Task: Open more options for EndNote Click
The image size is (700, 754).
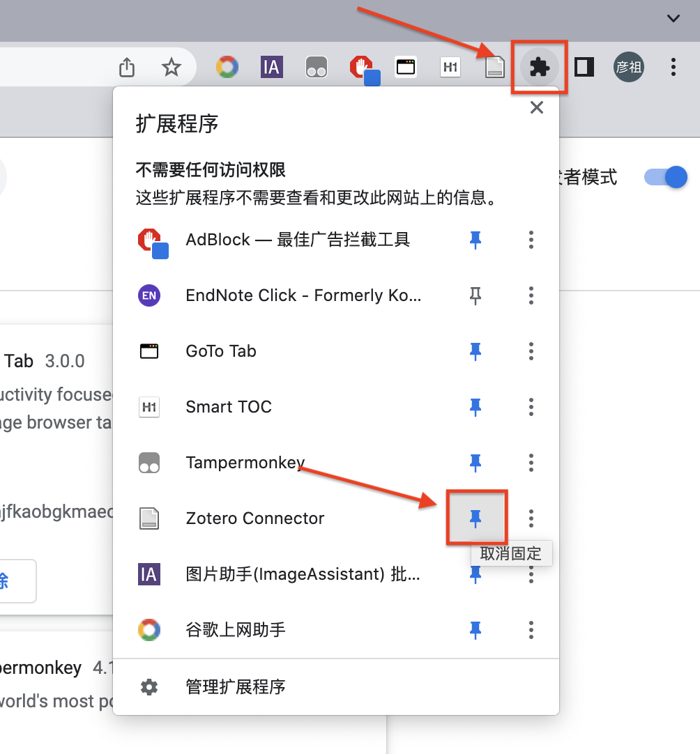Action: click(x=531, y=295)
